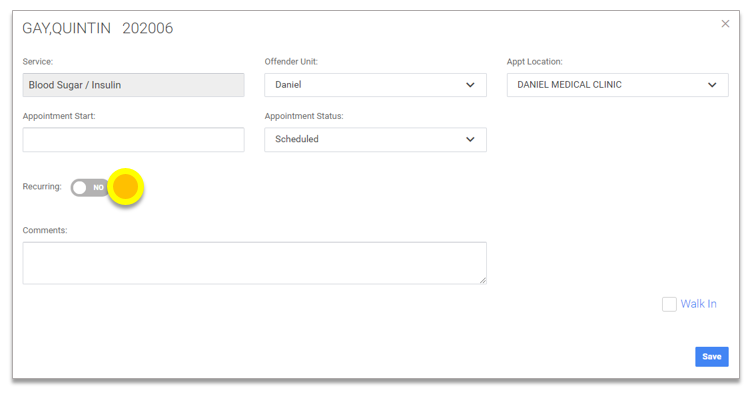Click the Appointment Status: label
This screenshot has height=401, width=755.
(304, 116)
